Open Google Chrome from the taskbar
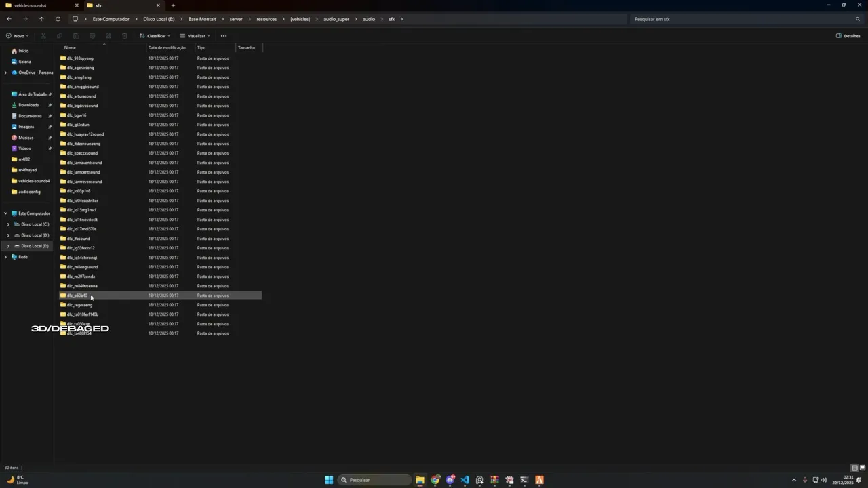The image size is (868, 488). pos(435,480)
